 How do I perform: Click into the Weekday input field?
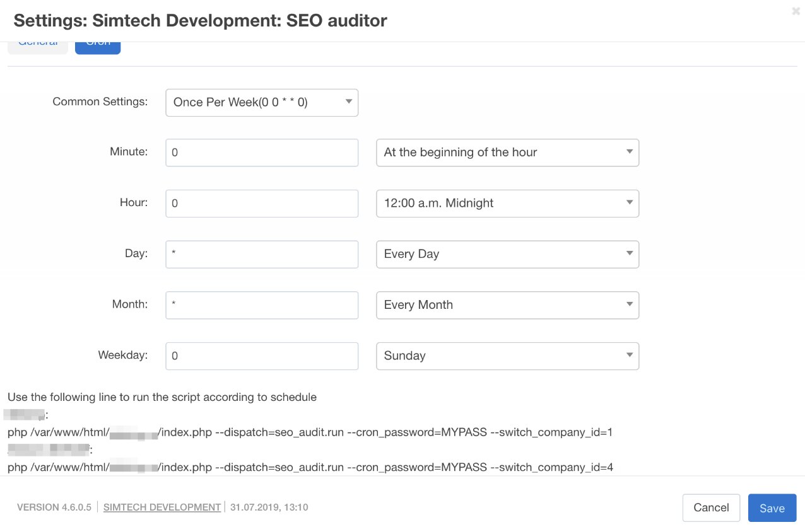(262, 356)
